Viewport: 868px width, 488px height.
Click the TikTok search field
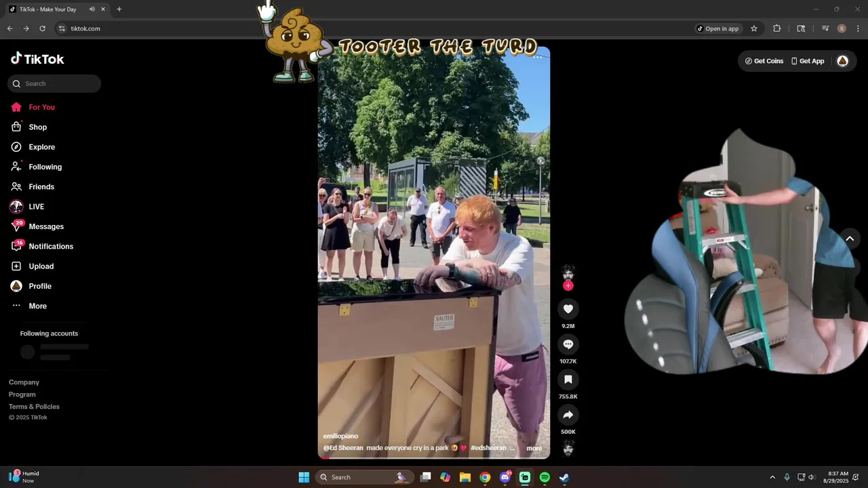(54, 83)
